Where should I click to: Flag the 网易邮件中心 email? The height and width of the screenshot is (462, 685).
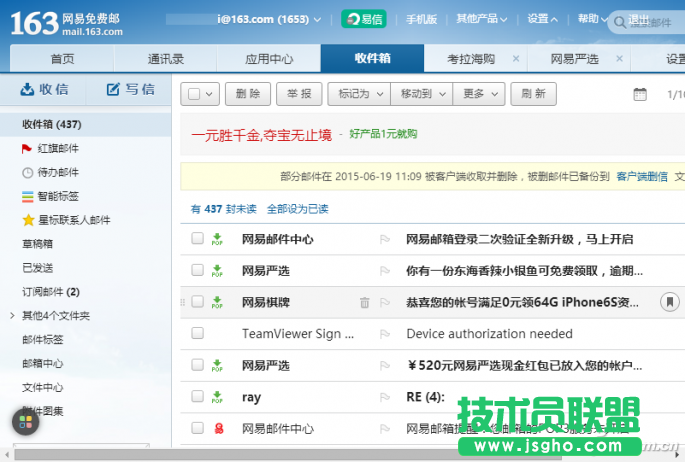384,239
